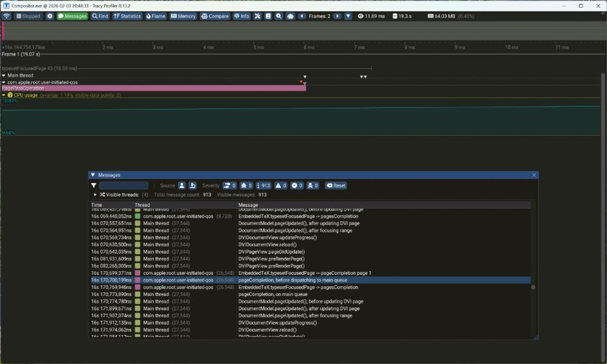
Task: Reset the message filters
Action: coord(336,186)
